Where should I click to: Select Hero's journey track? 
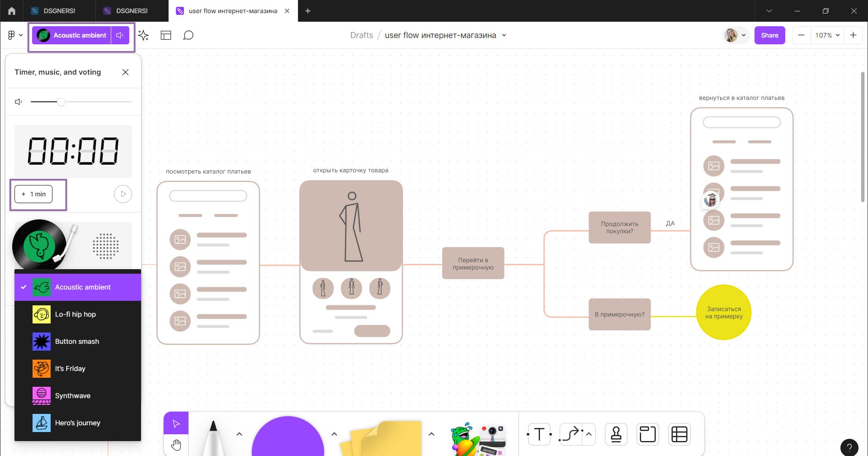[x=78, y=423]
